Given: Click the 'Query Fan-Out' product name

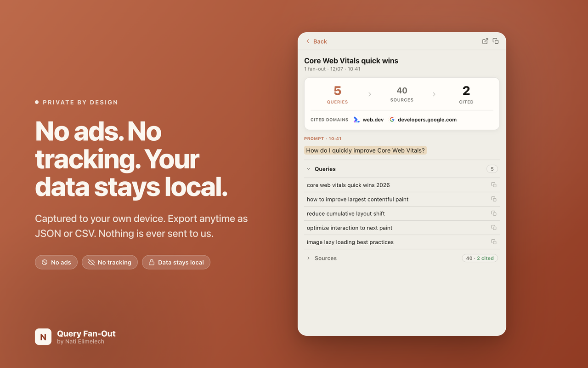Looking at the screenshot, I should (86, 333).
